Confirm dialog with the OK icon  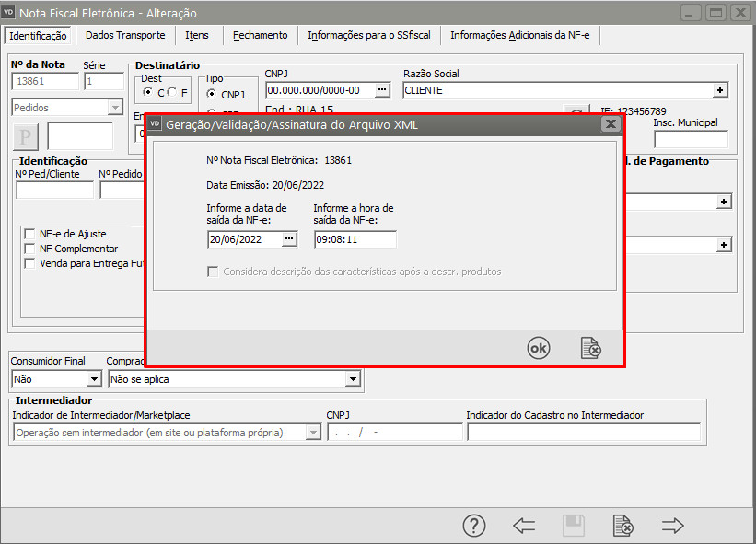538,348
